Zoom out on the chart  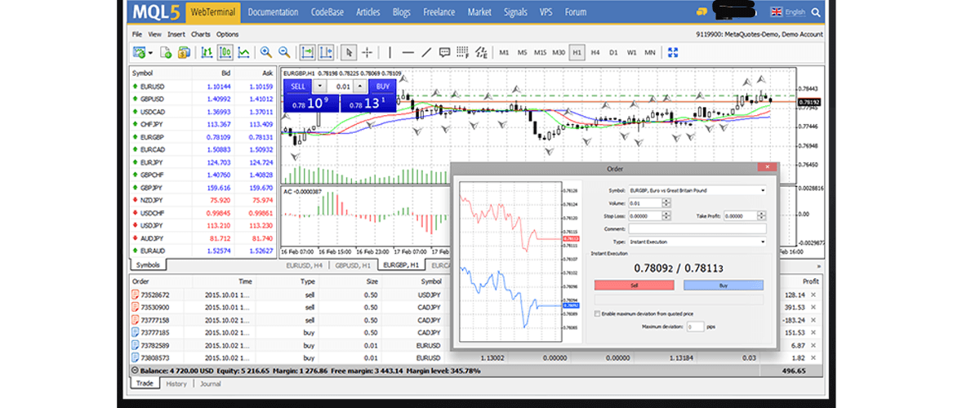point(284,52)
